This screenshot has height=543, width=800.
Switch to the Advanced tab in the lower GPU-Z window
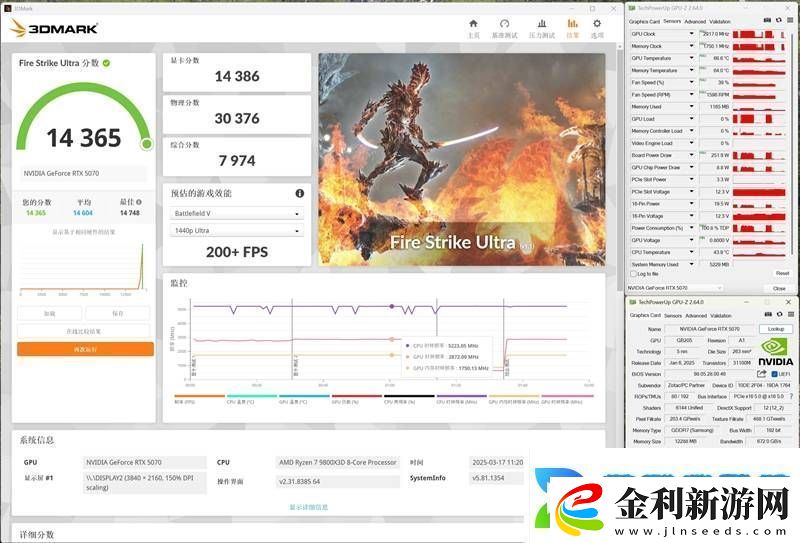(x=696, y=315)
